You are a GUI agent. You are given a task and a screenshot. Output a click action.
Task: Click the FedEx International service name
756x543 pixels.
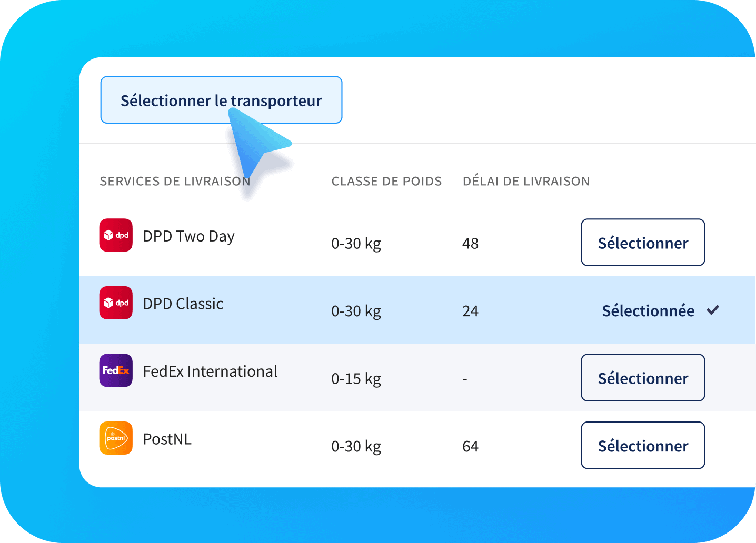pos(210,371)
